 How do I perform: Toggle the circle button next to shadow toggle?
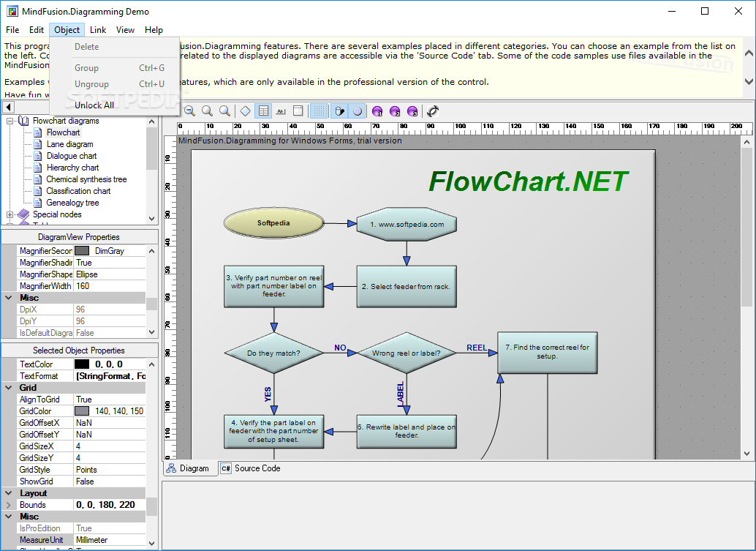pyautogui.click(x=357, y=111)
